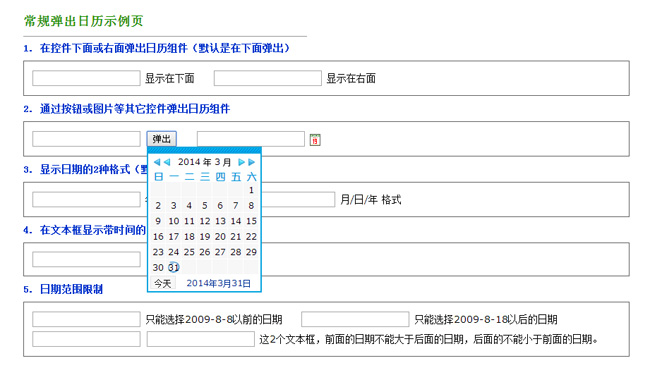Select day 1 in the calendar grid

(x=251, y=190)
